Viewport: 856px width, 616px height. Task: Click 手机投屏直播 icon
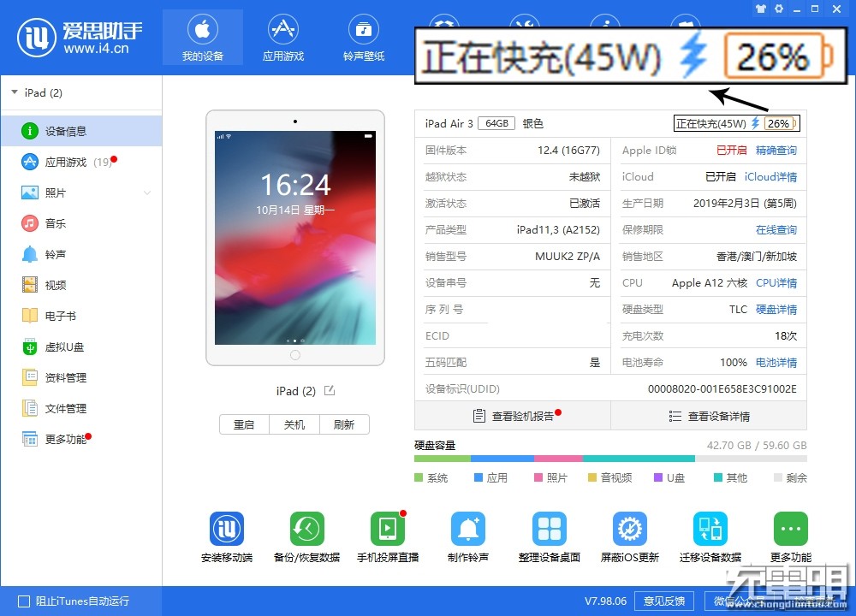tap(388, 528)
